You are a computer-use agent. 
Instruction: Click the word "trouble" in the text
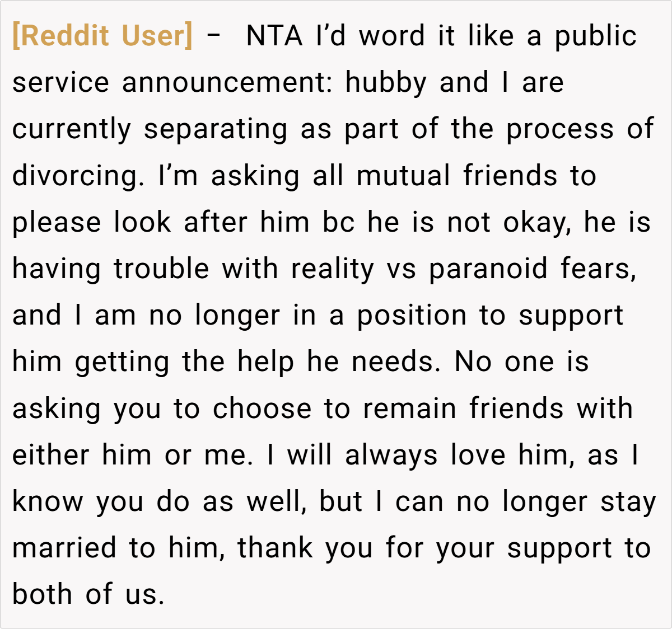tap(161, 269)
